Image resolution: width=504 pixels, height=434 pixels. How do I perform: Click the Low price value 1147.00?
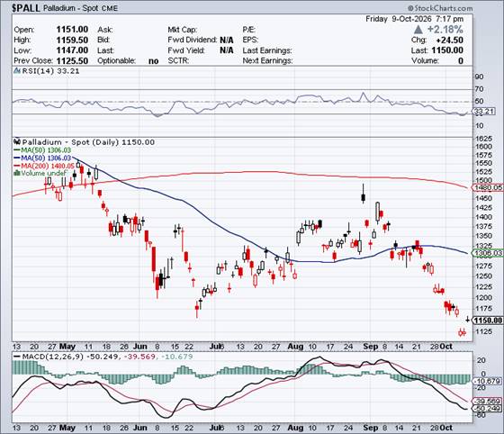tap(72, 50)
